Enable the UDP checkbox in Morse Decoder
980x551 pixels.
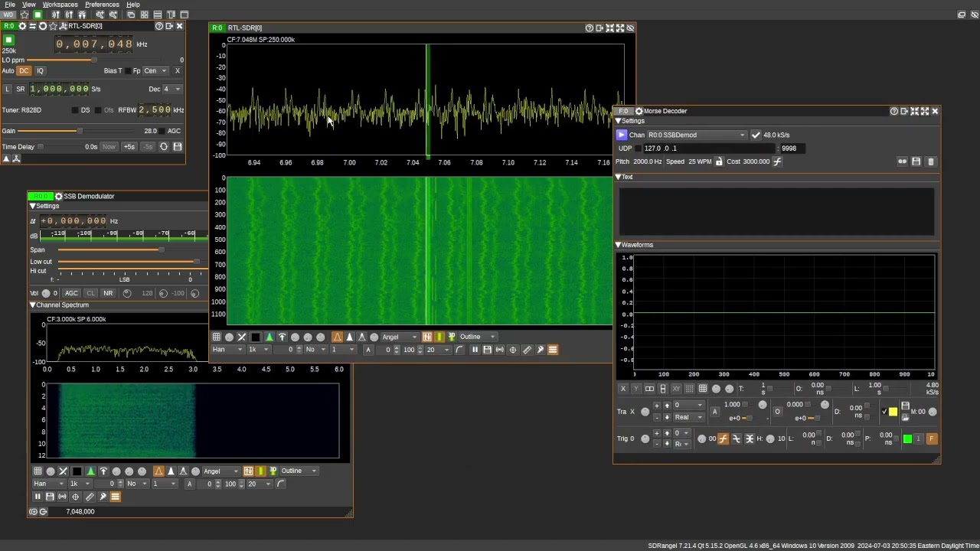click(639, 148)
